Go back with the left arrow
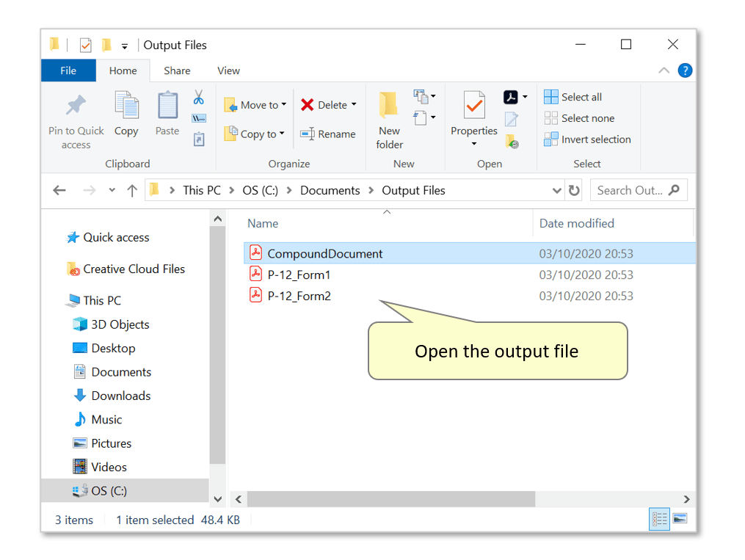This screenshot has width=745, height=560. [x=59, y=191]
